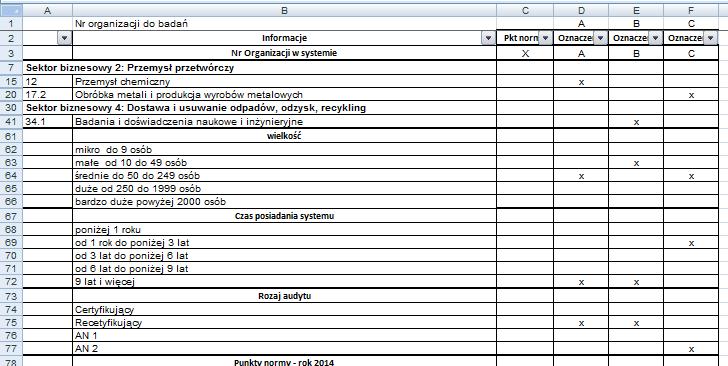
Task: Click 'Obróbka metali i produkcja wyrobów metalowych'
Action: click(x=285, y=95)
